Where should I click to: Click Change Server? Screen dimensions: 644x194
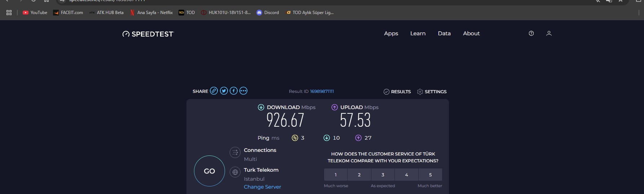[x=263, y=187]
